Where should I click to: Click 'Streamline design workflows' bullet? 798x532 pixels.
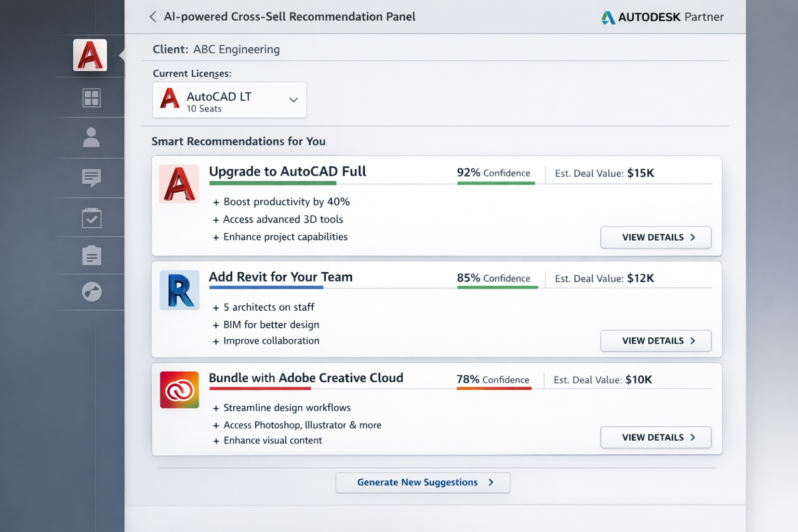[x=282, y=408]
